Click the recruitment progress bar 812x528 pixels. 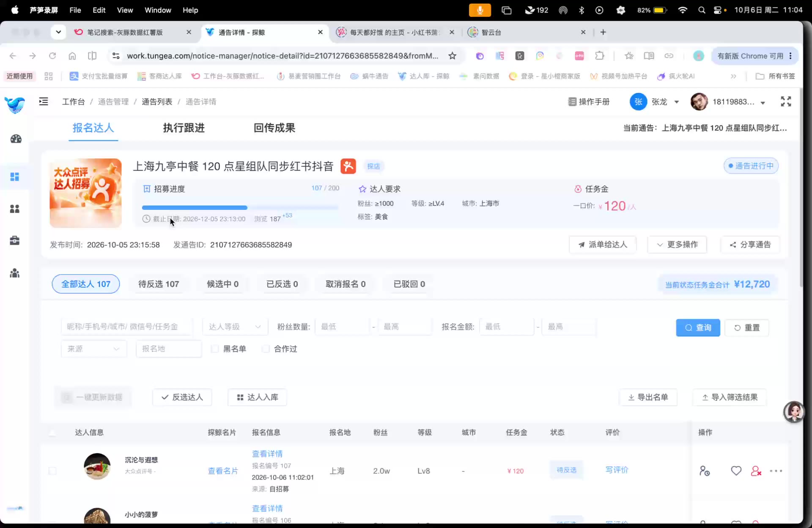(x=240, y=207)
